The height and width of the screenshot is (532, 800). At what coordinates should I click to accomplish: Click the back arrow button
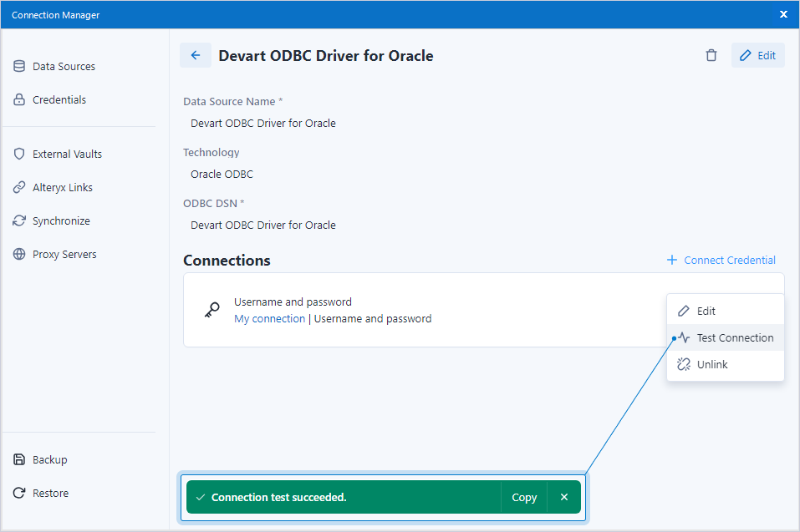[196, 56]
